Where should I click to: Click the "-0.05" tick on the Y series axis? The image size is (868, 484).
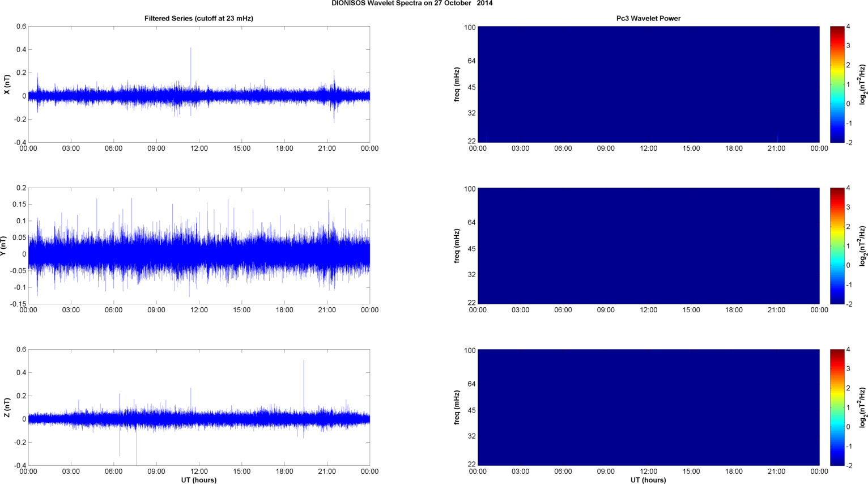click(18, 271)
